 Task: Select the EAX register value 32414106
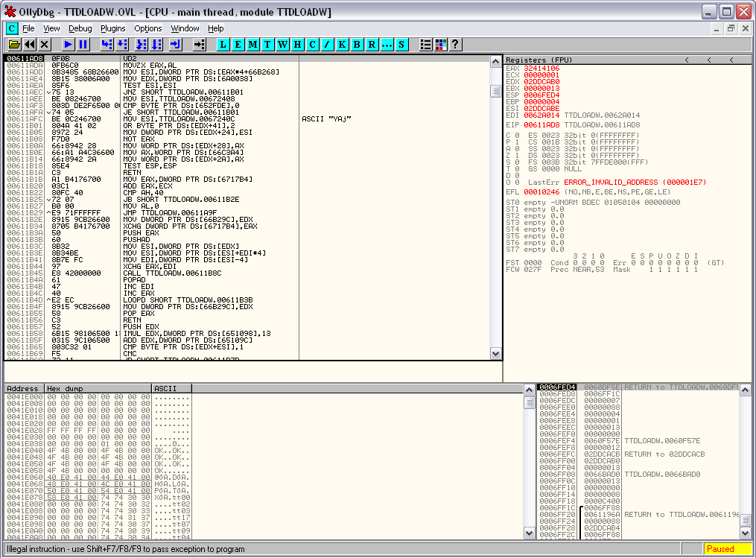[x=541, y=69]
